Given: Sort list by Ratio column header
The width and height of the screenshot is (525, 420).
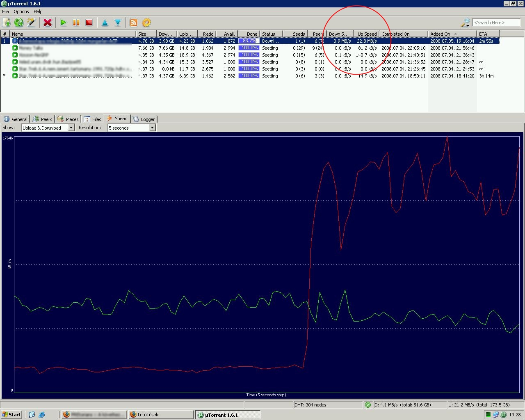Looking at the screenshot, I should pyautogui.click(x=208, y=34).
